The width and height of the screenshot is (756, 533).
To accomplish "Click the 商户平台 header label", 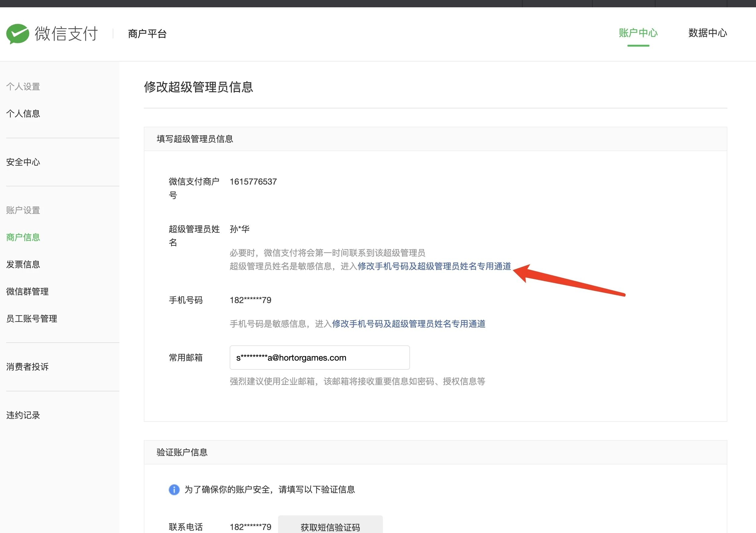I will pyautogui.click(x=147, y=34).
